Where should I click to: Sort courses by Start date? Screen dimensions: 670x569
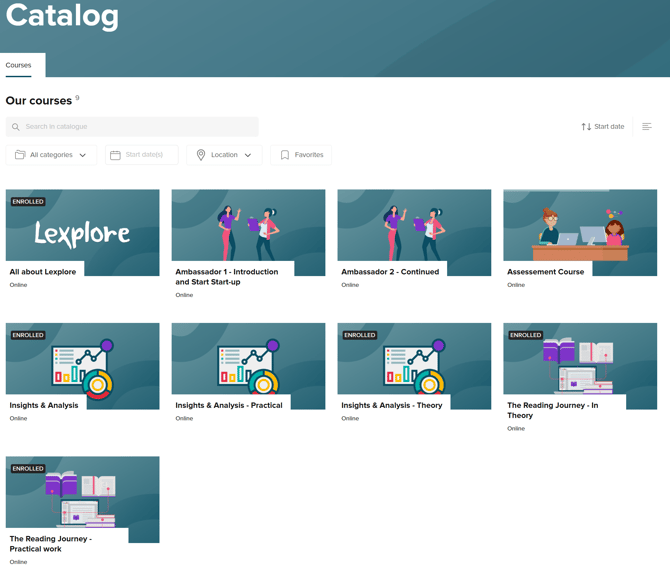click(602, 127)
